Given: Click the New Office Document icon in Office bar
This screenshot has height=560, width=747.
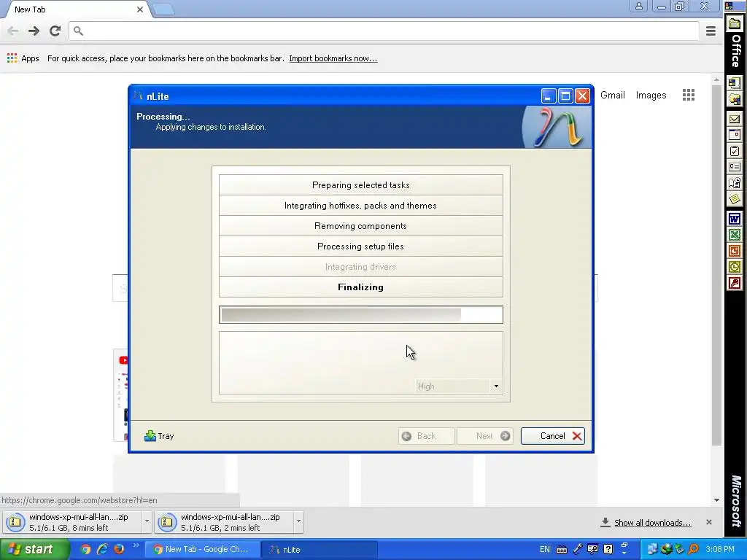Looking at the screenshot, I should [734, 83].
